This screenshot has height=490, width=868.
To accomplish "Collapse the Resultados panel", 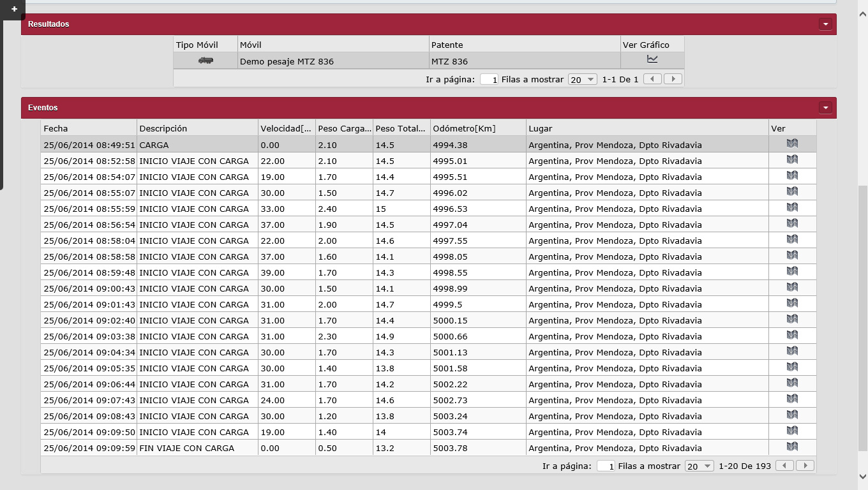I will 826,24.
